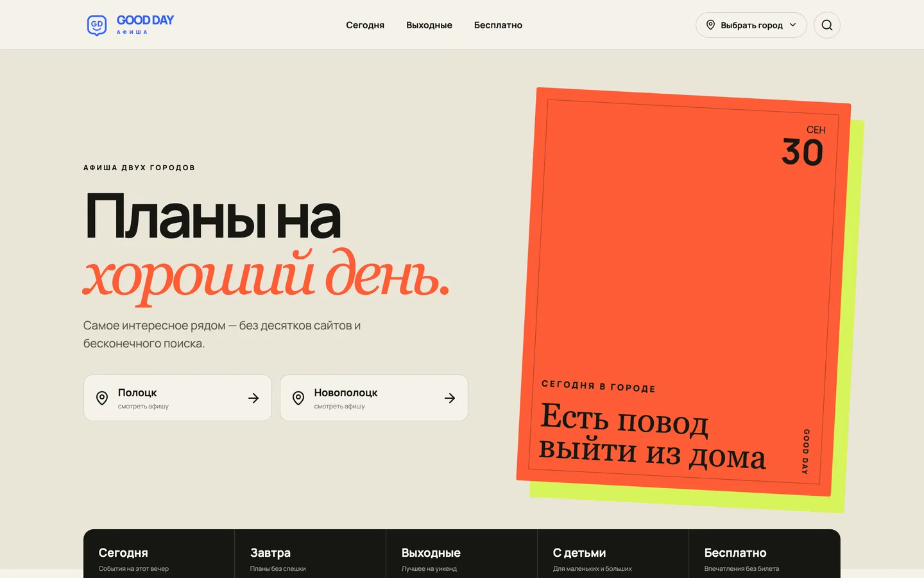Open the search magnifier icon
The height and width of the screenshot is (578, 924).
(x=827, y=25)
